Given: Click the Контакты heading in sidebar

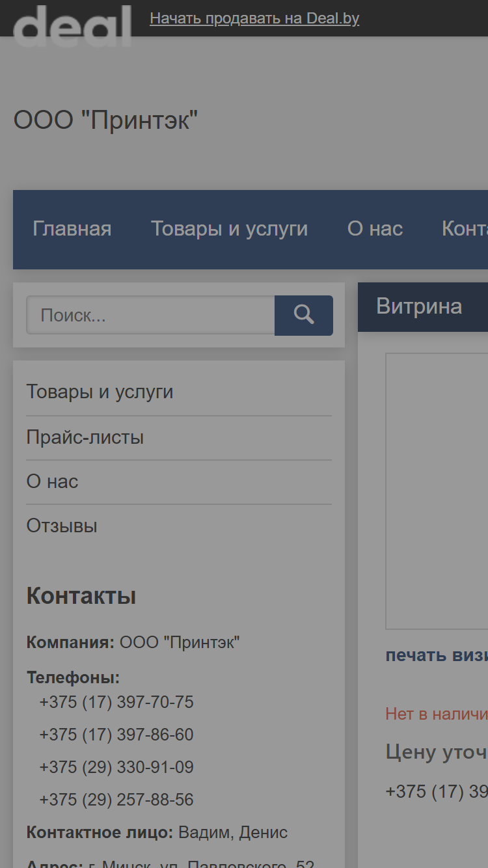Looking at the screenshot, I should click(x=81, y=596).
